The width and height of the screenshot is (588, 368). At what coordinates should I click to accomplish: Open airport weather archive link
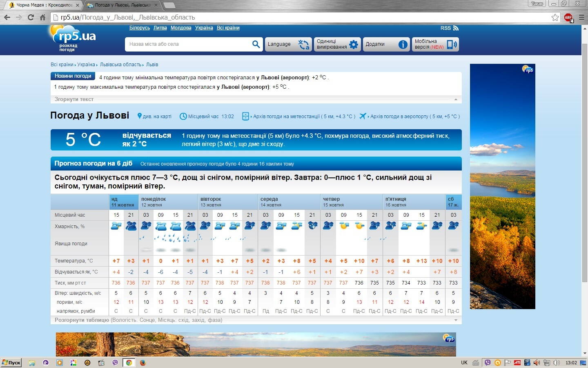click(414, 117)
